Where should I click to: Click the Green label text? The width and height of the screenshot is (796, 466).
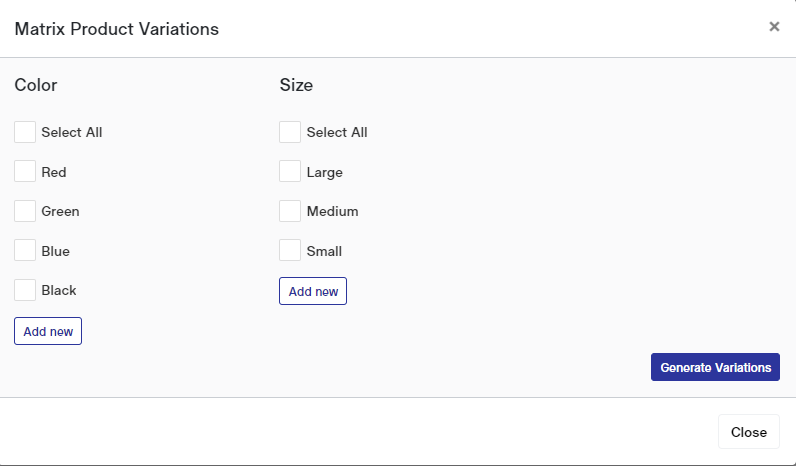(60, 211)
